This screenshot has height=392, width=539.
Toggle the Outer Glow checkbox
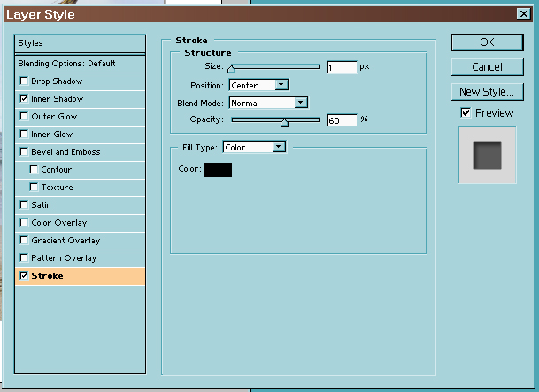24,117
